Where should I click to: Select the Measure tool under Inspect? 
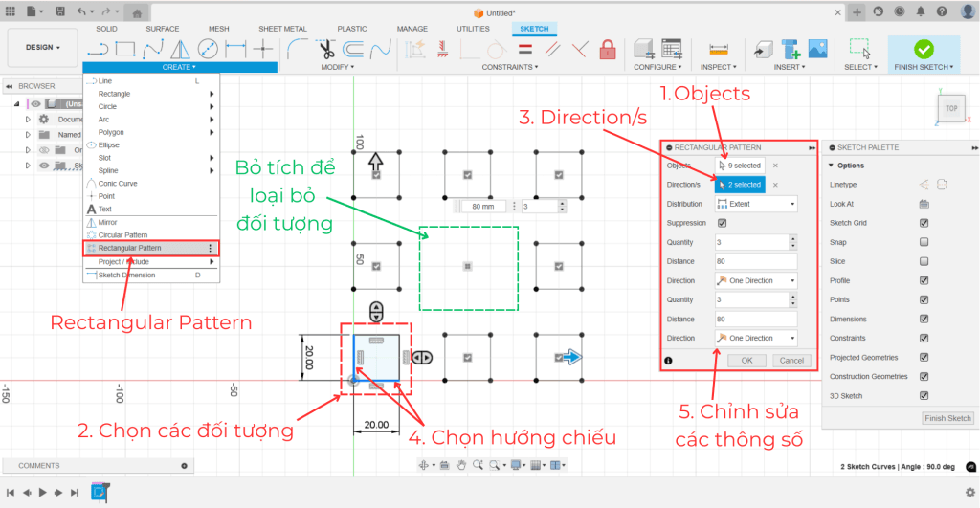coord(718,49)
